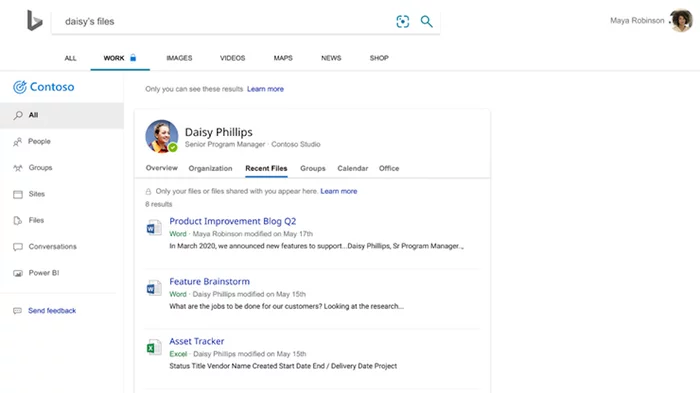The image size is (700, 393).
Task: Click the lock icon next to the shared files notice
Action: point(148,192)
